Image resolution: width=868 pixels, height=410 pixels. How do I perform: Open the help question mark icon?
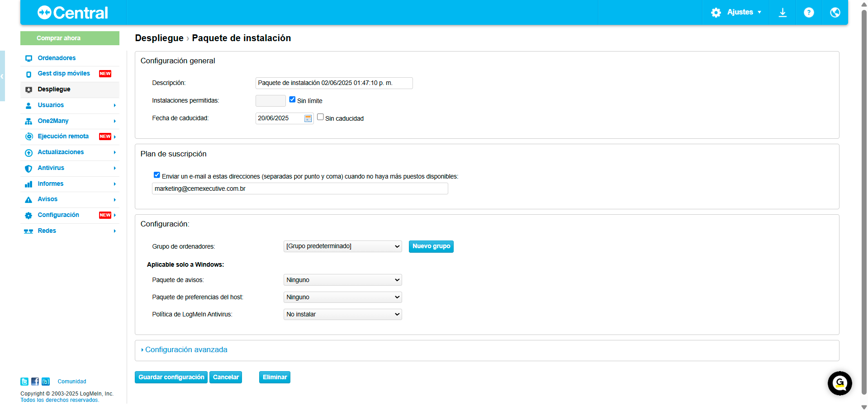[809, 13]
